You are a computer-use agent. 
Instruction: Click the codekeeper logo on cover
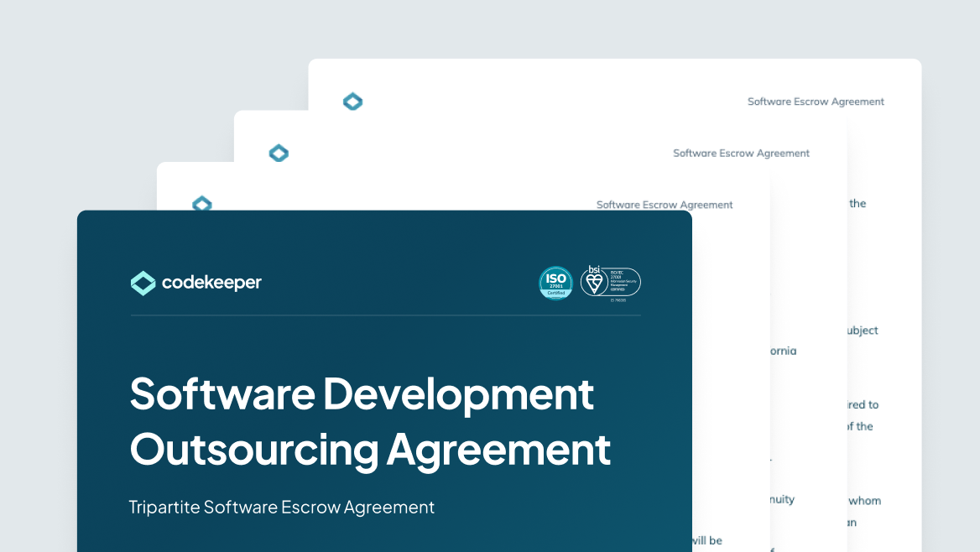click(195, 283)
